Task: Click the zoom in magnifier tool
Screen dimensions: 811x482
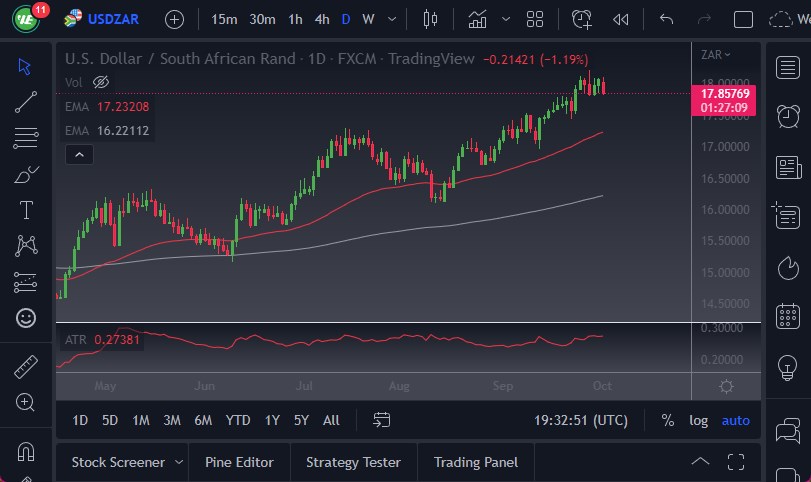Action: click(x=26, y=402)
